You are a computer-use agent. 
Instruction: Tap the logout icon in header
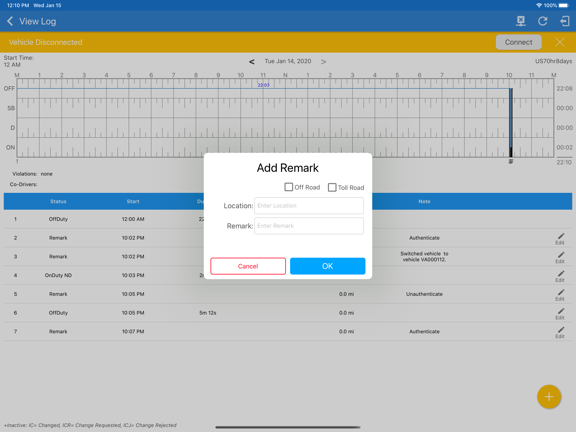click(565, 21)
